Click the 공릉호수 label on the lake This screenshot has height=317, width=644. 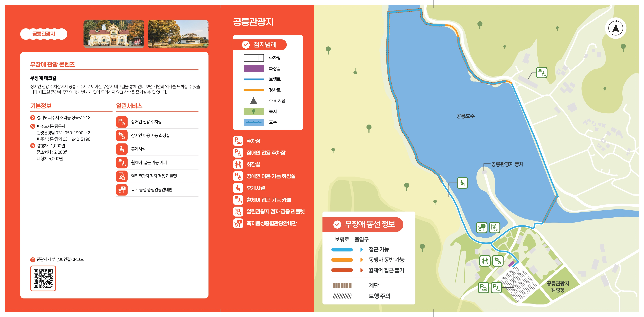coord(465,116)
